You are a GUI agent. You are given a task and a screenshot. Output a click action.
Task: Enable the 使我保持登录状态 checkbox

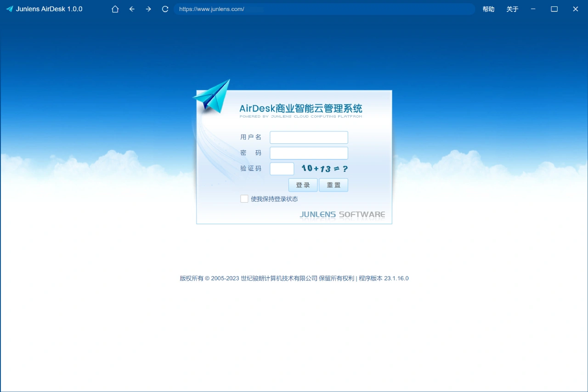[244, 199]
